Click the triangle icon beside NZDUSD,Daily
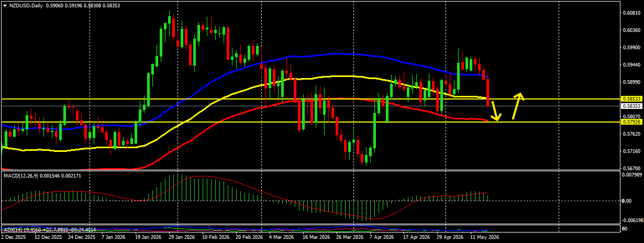644x243 pixels. 5,5
